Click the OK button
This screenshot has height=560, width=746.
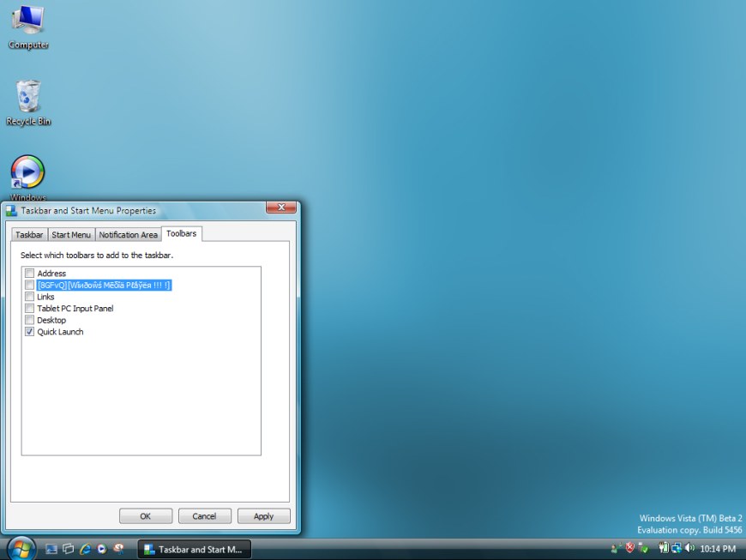146,516
